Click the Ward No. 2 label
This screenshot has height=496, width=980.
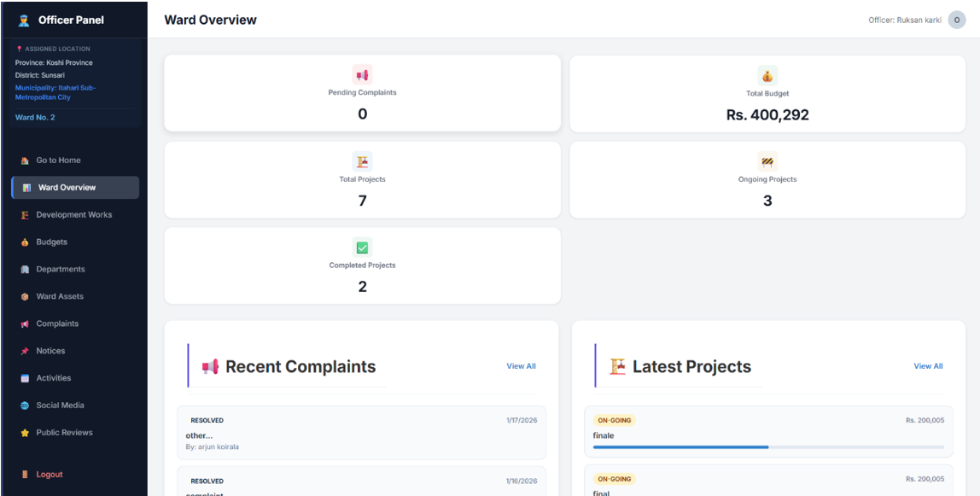click(x=35, y=118)
